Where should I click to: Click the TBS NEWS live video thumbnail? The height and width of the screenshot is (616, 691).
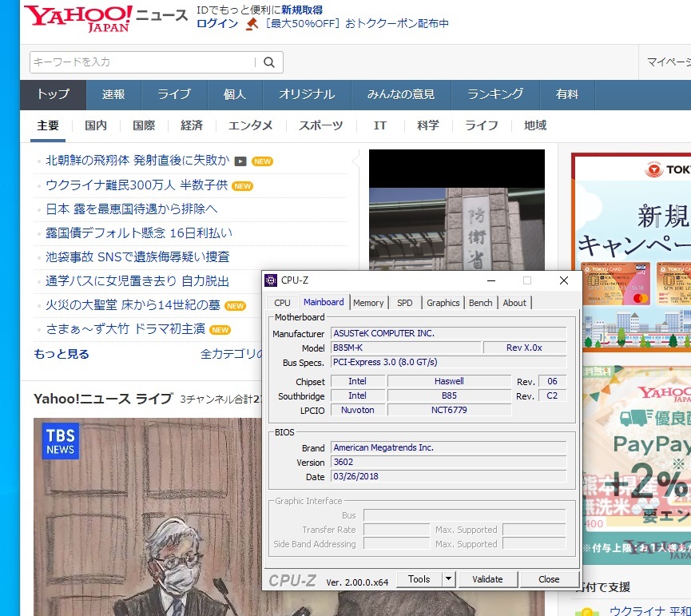click(x=148, y=516)
